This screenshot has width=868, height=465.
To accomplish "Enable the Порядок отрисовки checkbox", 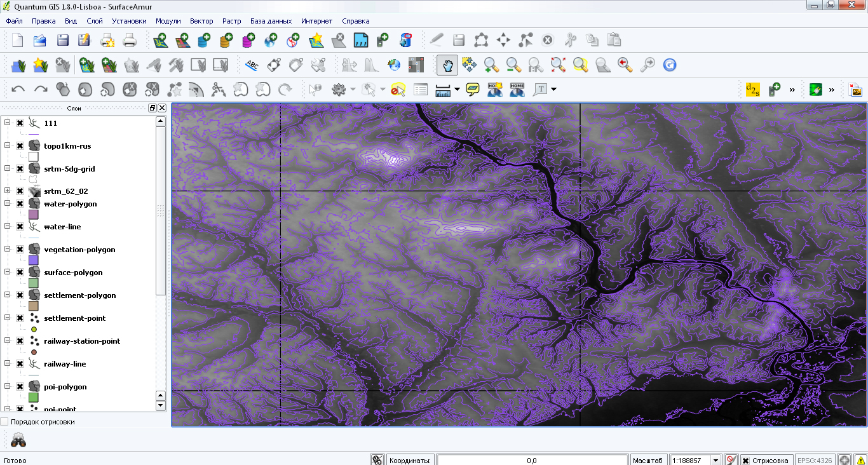I will click(4, 422).
